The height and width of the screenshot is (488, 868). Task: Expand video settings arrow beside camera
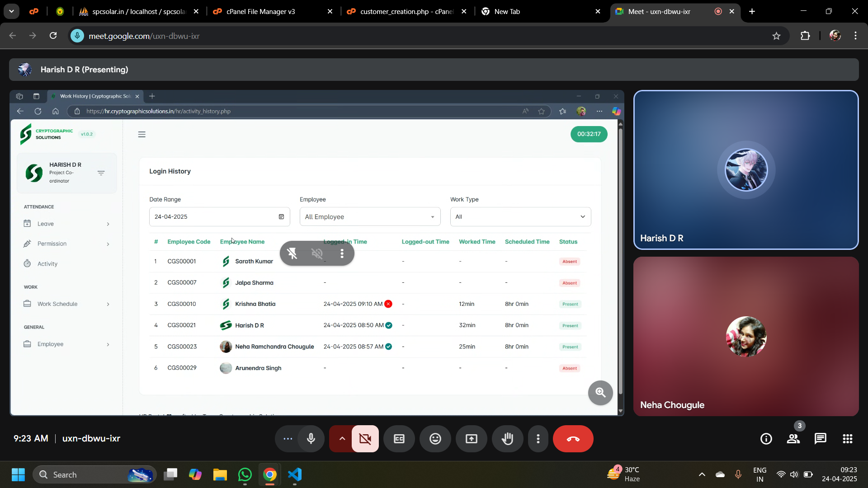(342, 439)
